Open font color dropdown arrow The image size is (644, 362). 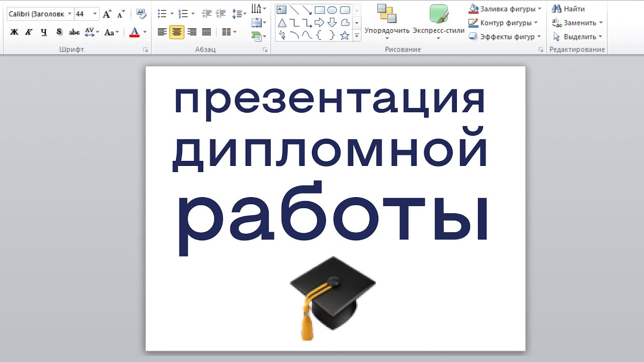(x=145, y=32)
